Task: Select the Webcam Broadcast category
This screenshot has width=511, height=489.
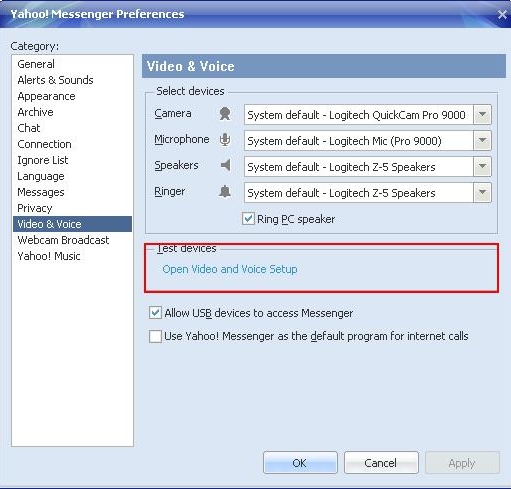Action: pos(63,240)
